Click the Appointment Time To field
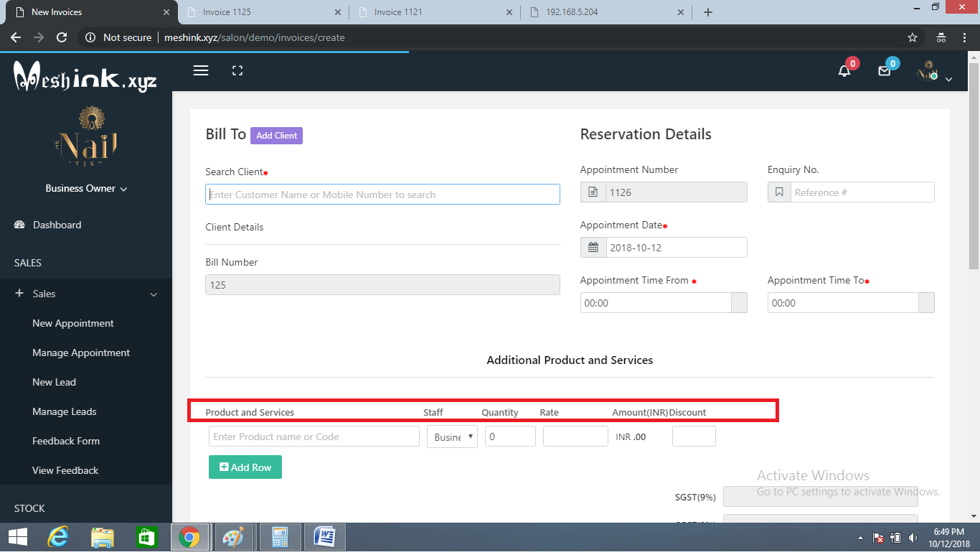 pos(843,303)
